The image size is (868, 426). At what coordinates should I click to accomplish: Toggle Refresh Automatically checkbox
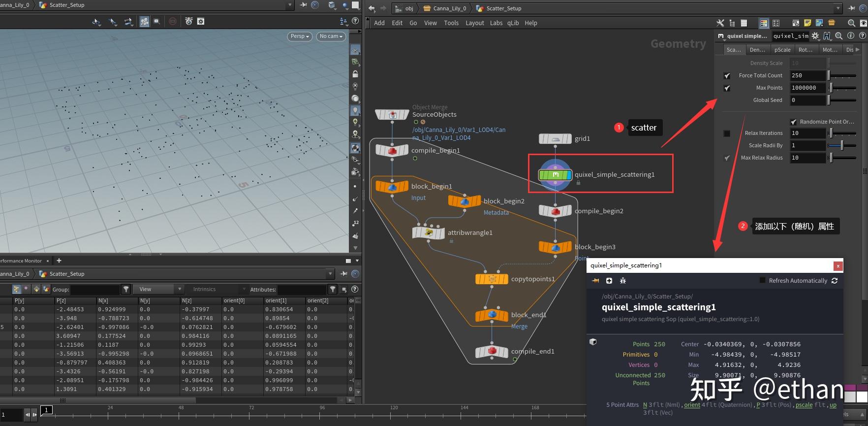[x=762, y=280]
